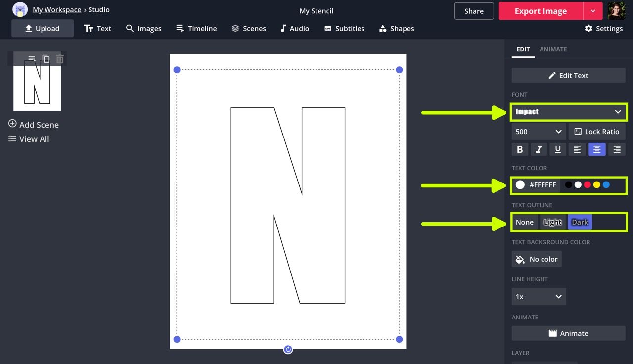Image resolution: width=633 pixels, height=364 pixels.
Task: Apply Italic formatting to text
Action: coord(539,149)
